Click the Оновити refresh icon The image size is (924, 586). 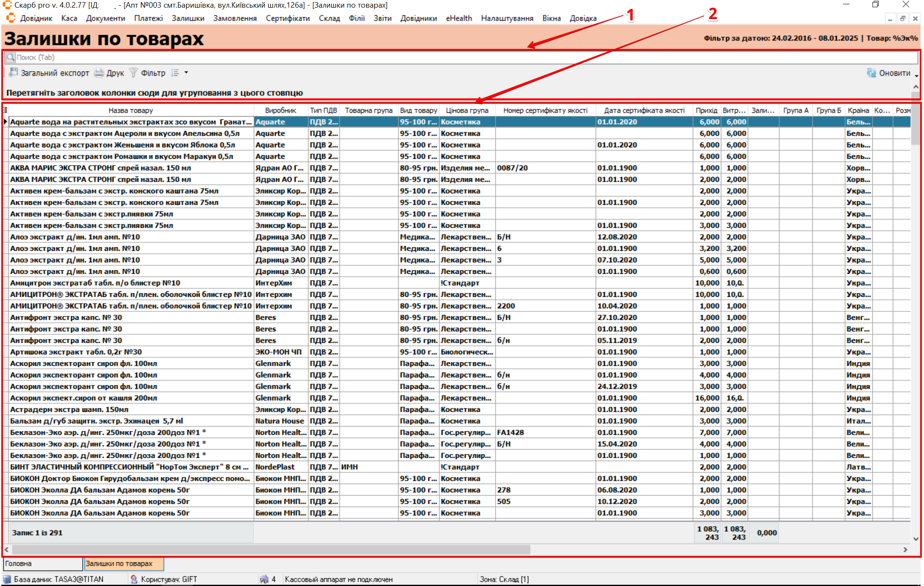pyautogui.click(x=872, y=73)
